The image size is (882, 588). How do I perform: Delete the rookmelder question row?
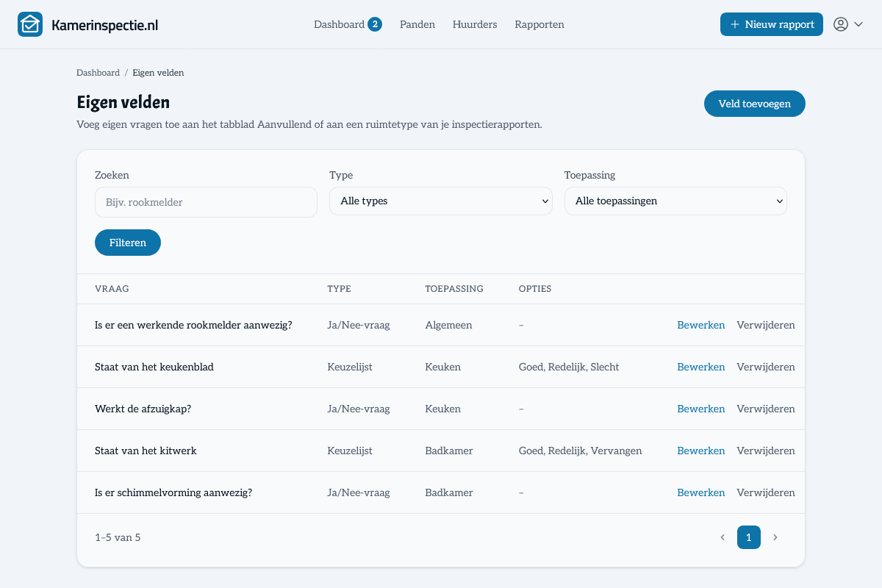click(766, 325)
